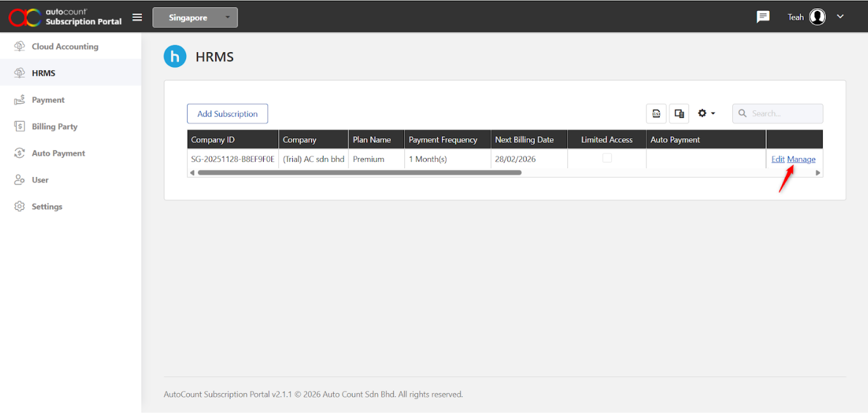Click the HRMS page title
Image resolution: width=868 pixels, height=414 pixels.
coord(215,57)
